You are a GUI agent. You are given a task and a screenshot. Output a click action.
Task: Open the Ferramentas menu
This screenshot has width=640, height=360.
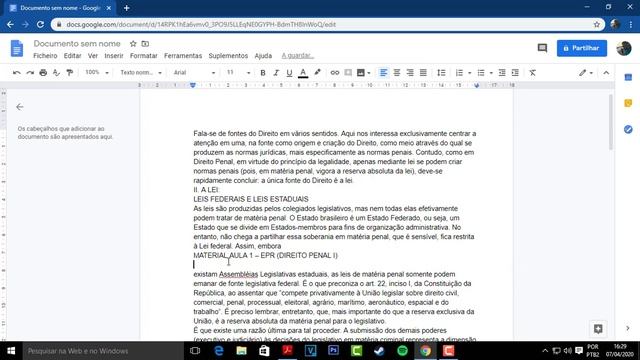click(x=183, y=56)
